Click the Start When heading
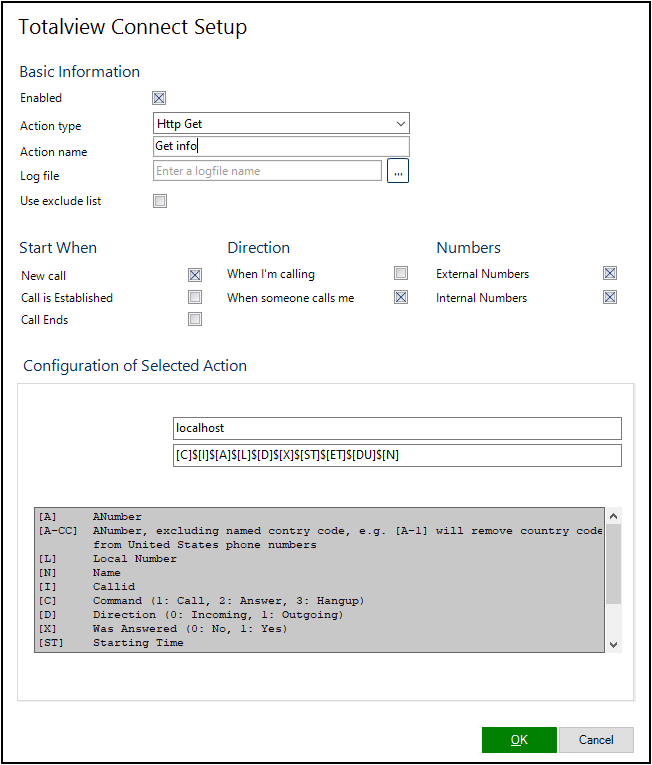This screenshot has width=652, height=765. click(x=58, y=248)
